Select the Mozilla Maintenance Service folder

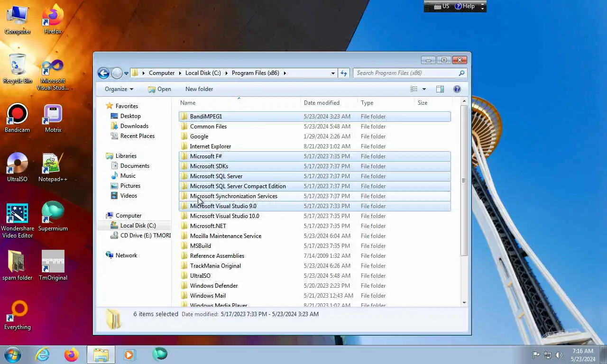tap(314, 236)
